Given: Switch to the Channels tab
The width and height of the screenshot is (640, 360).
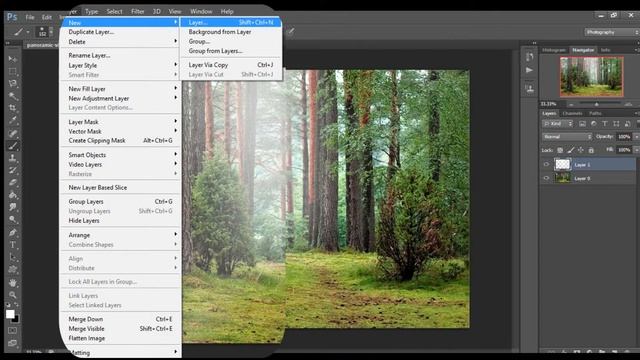Looking at the screenshot, I should point(572,113).
